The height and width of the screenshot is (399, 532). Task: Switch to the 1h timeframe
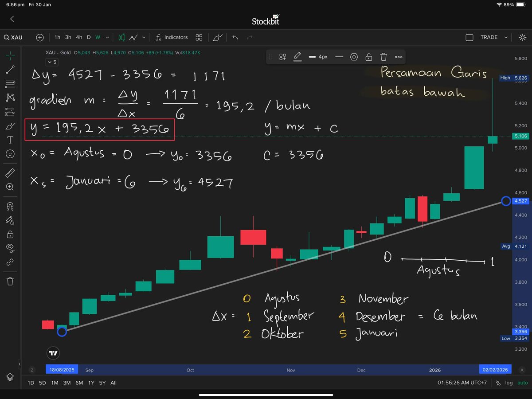pos(58,37)
